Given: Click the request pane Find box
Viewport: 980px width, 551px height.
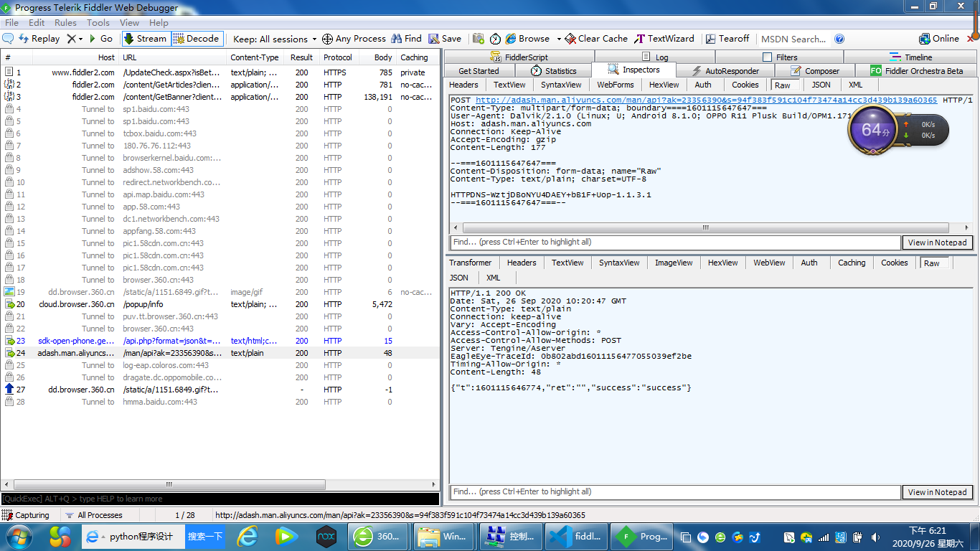Looking at the screenshot, I should (675, 242).
